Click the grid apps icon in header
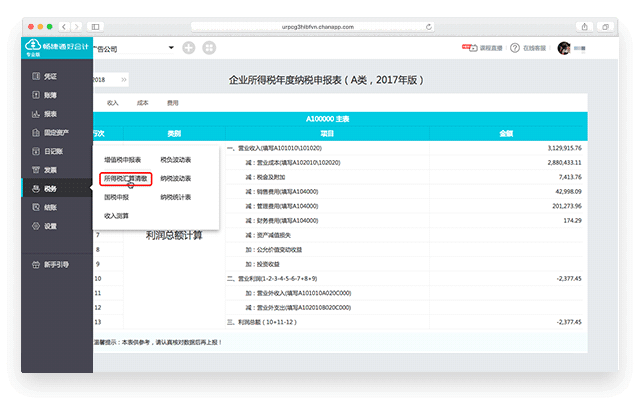 point(209,47)
